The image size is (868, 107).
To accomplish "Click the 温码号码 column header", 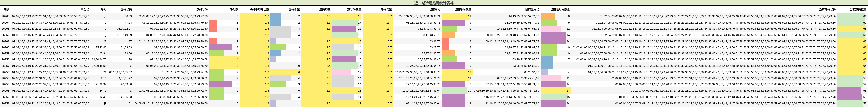I will click(x=126, y=9).
